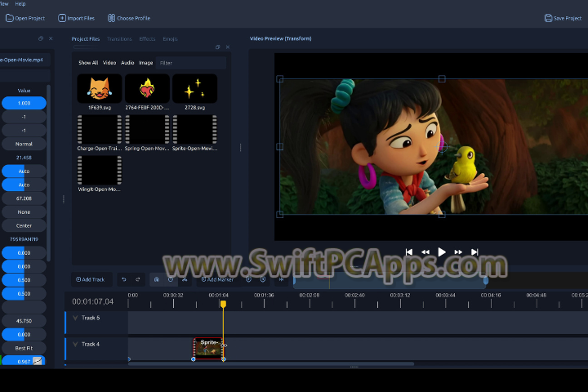
Task: Click the Filter text field
Action: (191, 63)
